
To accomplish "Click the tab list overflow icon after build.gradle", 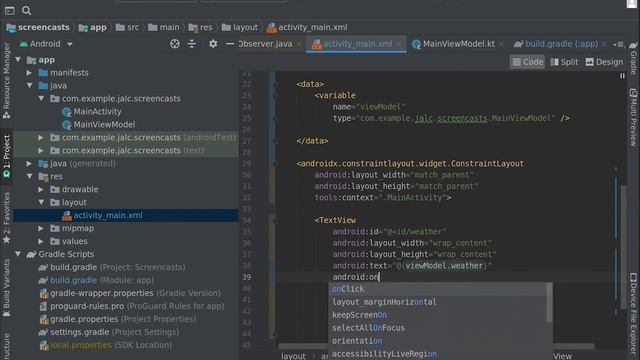I will (x=618, y=44).
